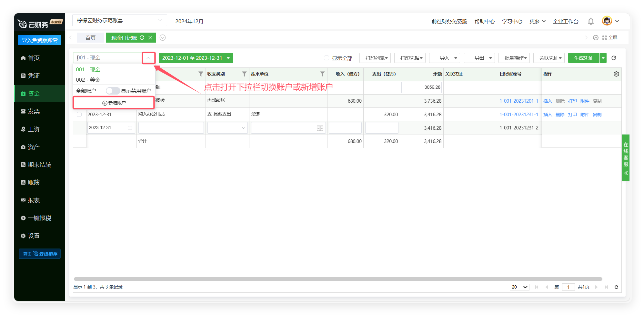Click the filter icon in 收支类别 column

click(x=244, y=74)
